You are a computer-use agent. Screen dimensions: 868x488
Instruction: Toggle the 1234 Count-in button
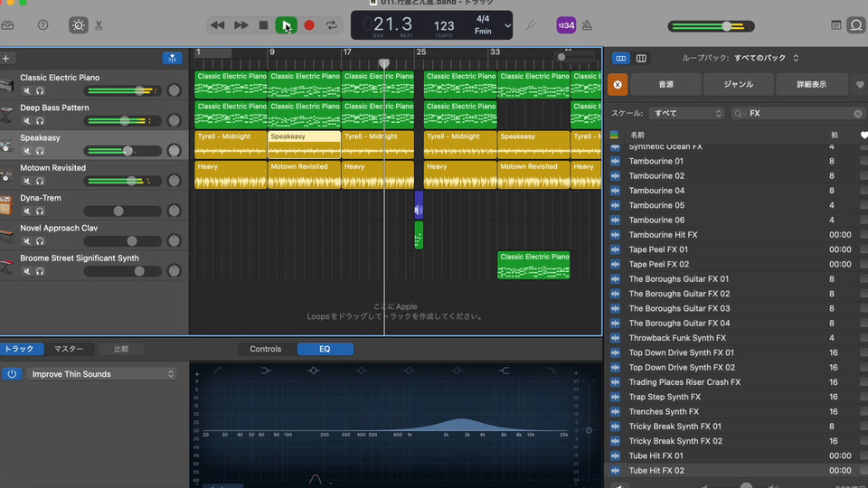click(566, 25)
